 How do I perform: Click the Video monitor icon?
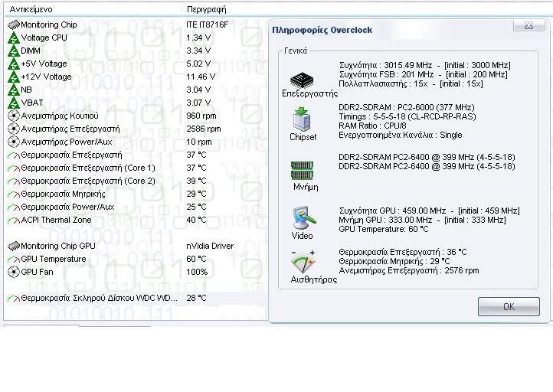[x=304, y=217]
